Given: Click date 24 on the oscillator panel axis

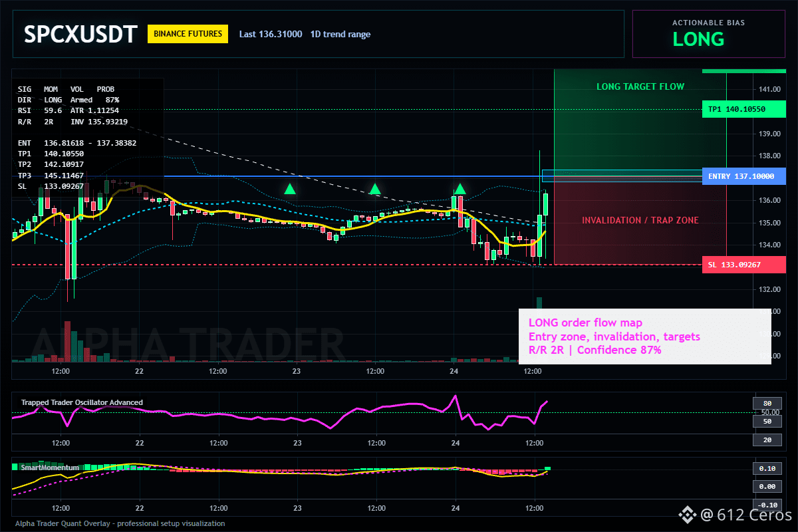Looking at the screenshot, I should click(x=456, y=442).
